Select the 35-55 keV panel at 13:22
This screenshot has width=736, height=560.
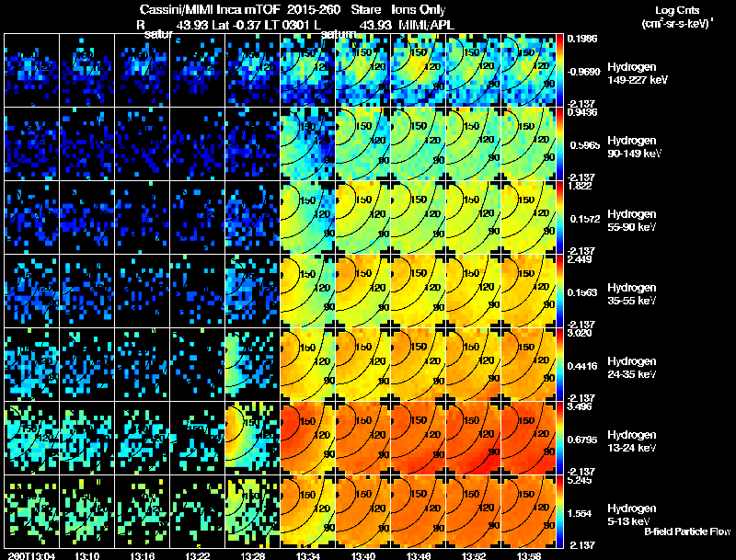click(x=197, y=291)
